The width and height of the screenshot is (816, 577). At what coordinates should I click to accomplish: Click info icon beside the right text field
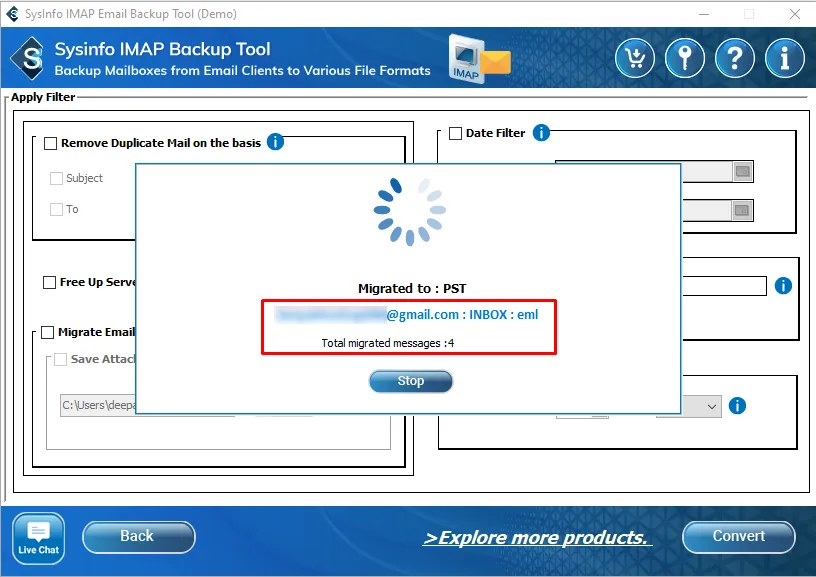point(783,286)
